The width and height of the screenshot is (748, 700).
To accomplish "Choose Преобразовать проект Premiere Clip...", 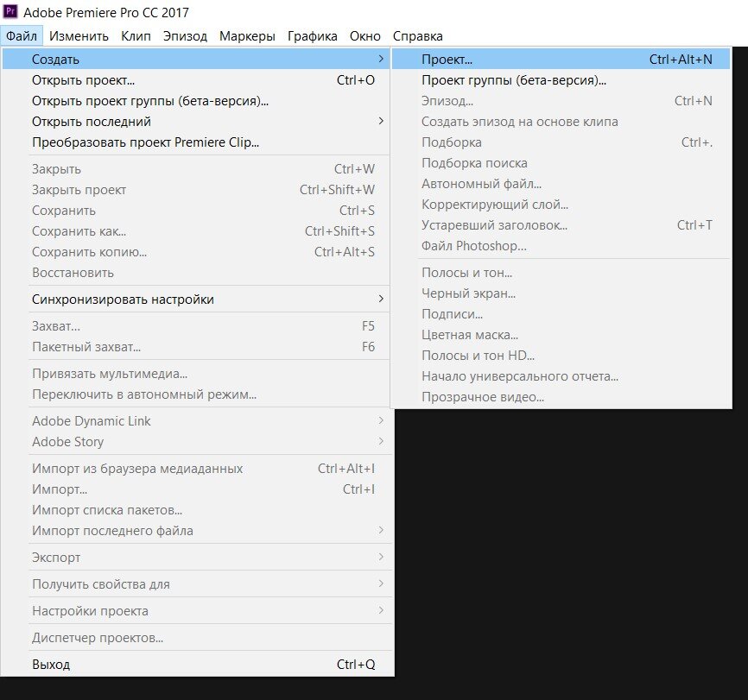I will (x=196, y=142).
